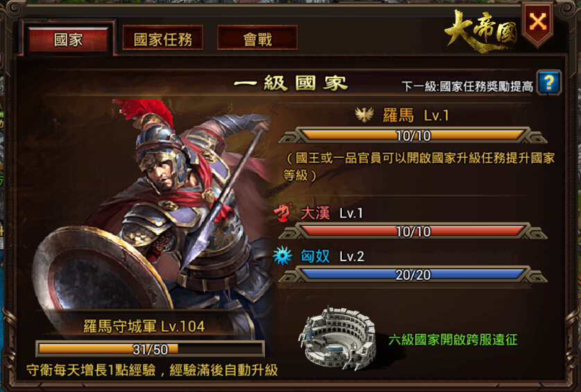Click the 大帝國 game logo
The width and height of the screenshot is (581, 392).
[481, 31]
